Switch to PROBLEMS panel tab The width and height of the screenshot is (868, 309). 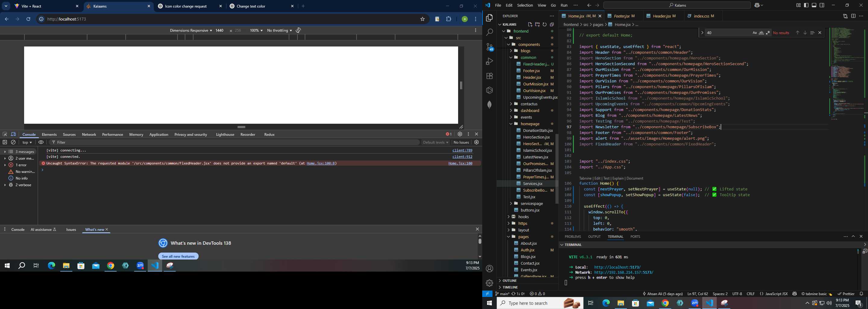(573, 237)
